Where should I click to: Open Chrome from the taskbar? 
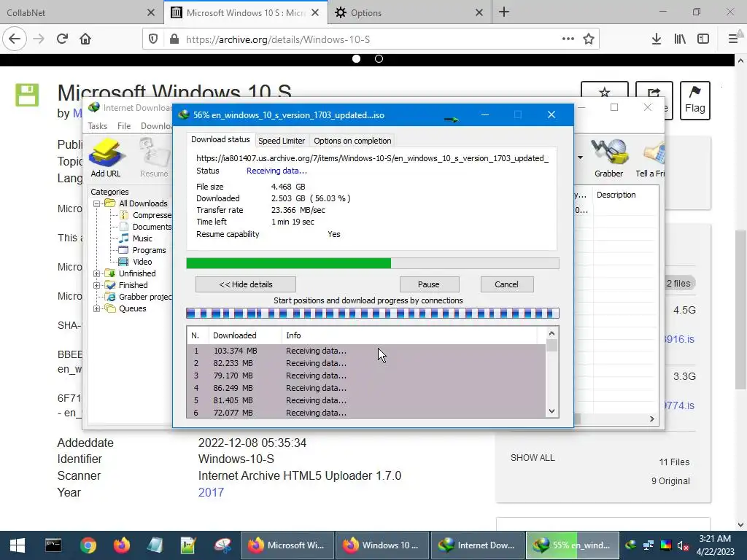pos(88,545)
